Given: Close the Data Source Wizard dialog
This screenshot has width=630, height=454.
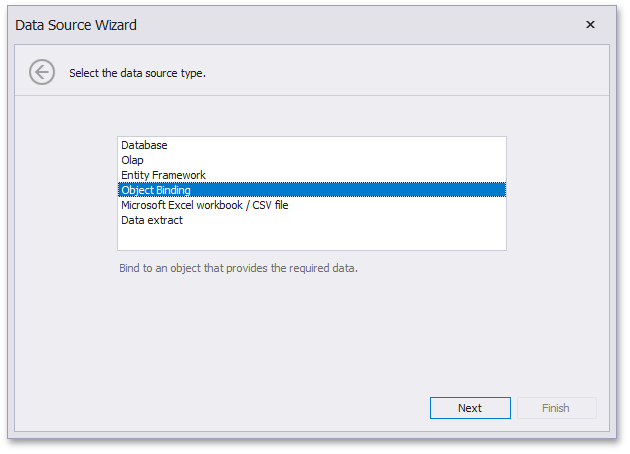Looking at the screenshot, I should click(590, 24).
